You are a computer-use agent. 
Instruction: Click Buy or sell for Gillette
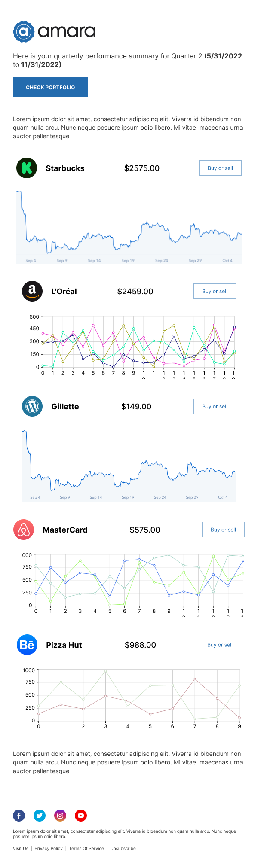click(x=215, y=406)
